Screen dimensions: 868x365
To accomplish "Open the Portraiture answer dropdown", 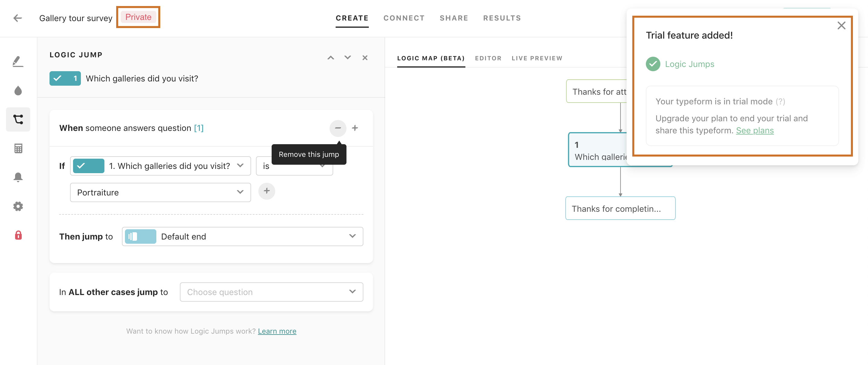I will click(160, 192).
